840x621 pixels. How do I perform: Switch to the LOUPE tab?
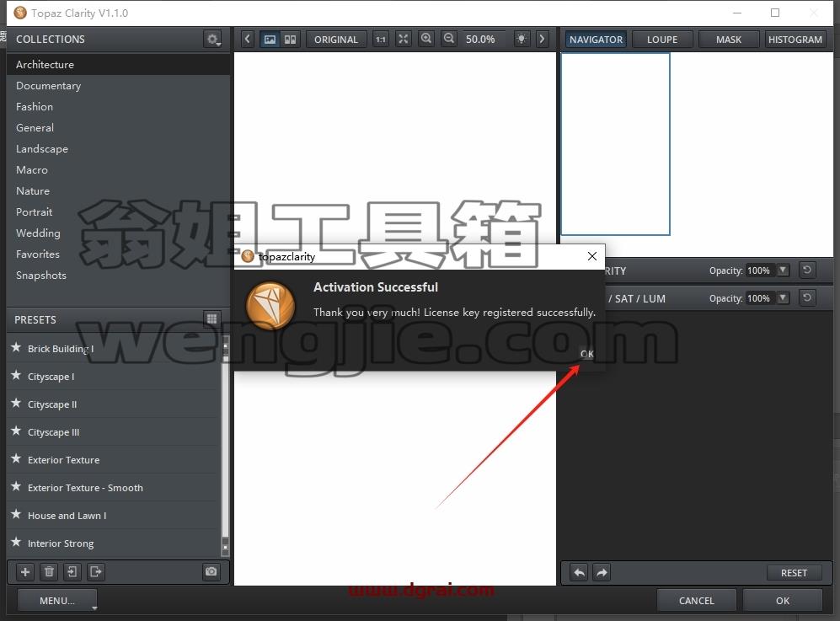[x=662, y=39]
